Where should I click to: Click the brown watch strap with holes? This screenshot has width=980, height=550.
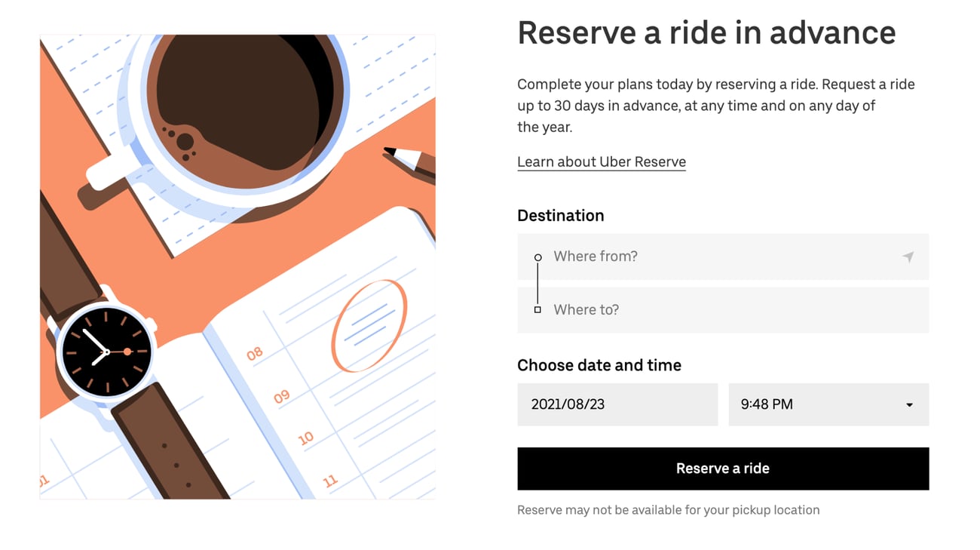[170, 447]
